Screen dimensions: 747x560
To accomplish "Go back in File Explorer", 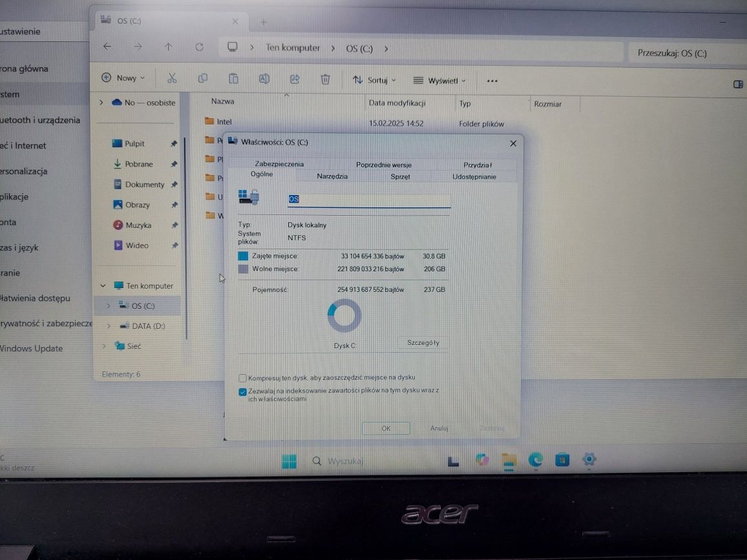I will [x=107, y=47].
